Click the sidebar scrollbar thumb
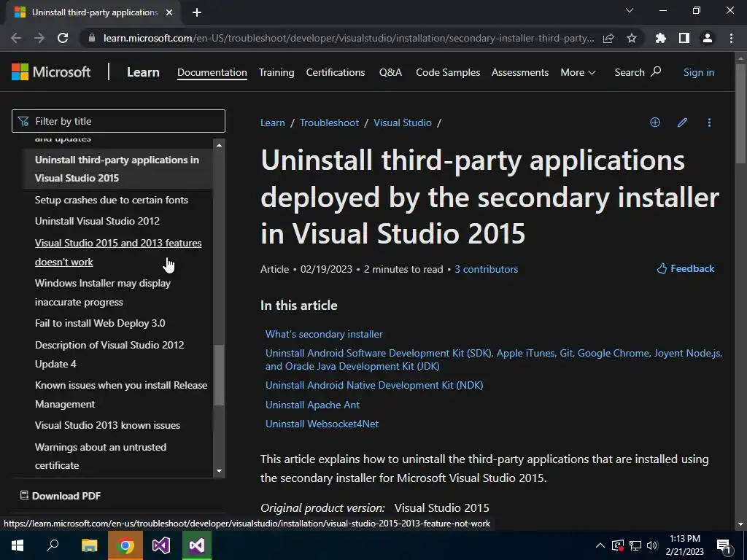 [219, 375]
